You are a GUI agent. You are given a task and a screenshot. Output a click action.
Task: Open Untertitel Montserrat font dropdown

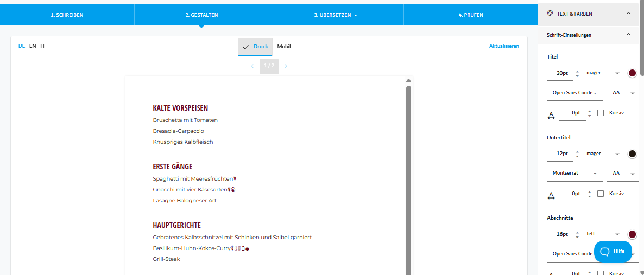tap(575, 173)
